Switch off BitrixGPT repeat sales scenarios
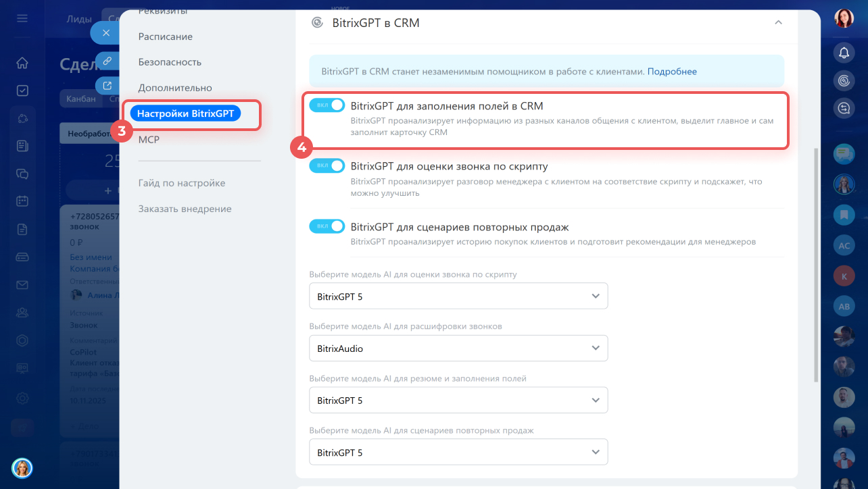Viewport: 868px width, 489px height. tap(327, 226)
